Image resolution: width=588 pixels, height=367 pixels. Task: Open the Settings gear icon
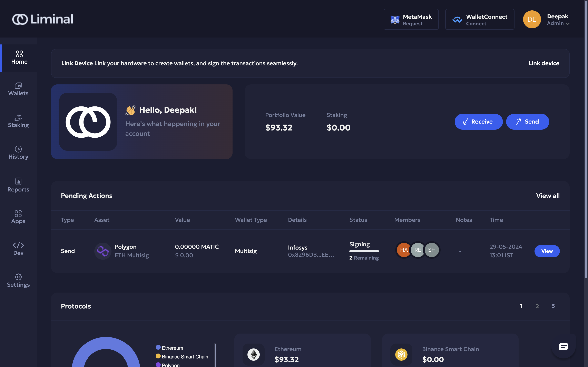point(18,277)
